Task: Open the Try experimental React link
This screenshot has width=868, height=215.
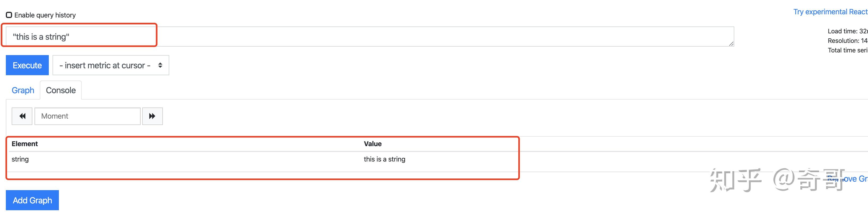Action: 830,12
